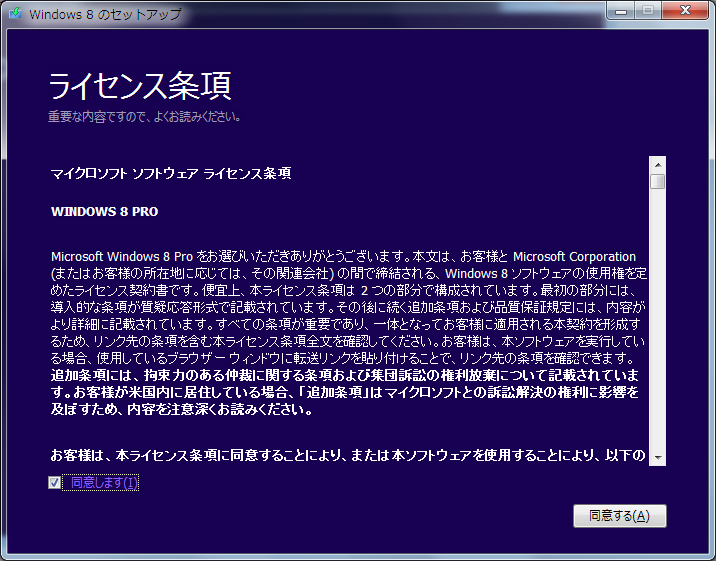
Task: Click the Windows 8 のセットアップ window title
Action: (x=105, y=14)
